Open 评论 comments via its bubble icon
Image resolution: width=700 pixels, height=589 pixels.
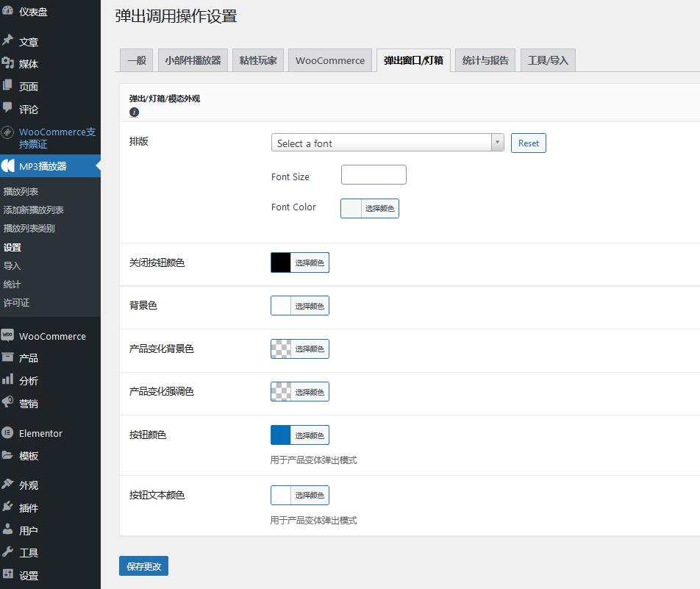[x=7, y=108]
